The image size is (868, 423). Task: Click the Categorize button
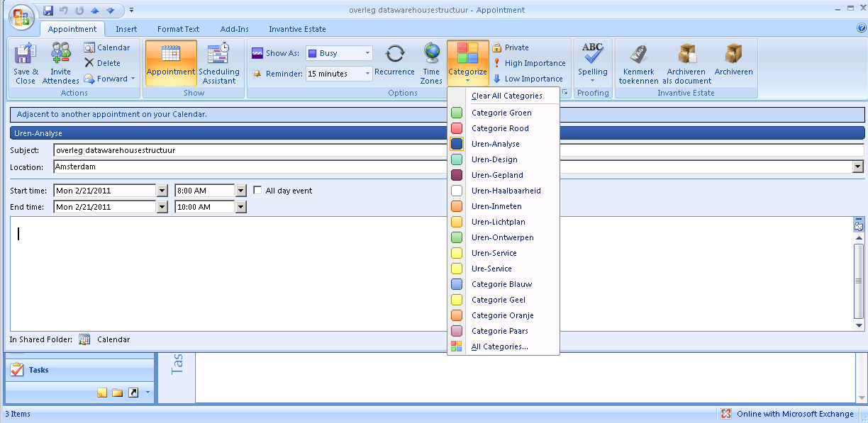468,62
